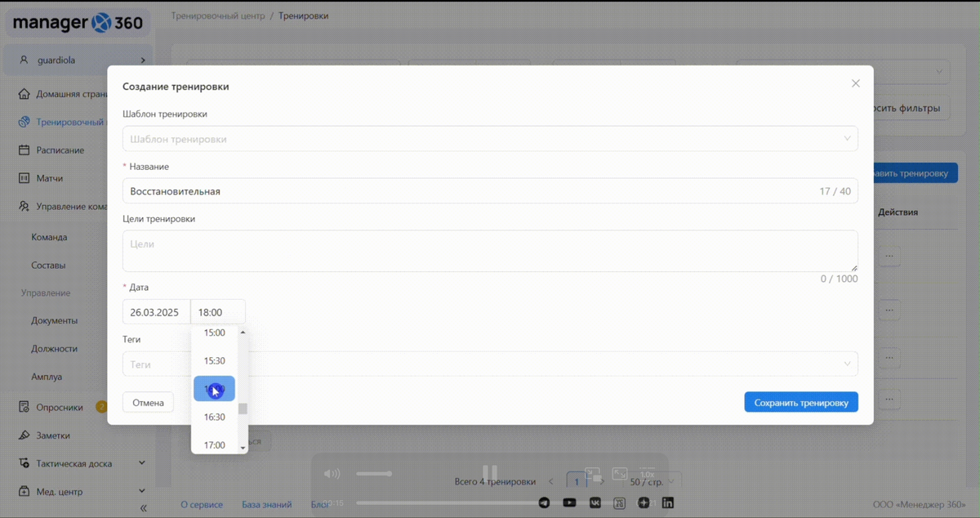Focus the Название field with Восстановительная
The width and height of the screenshot is (980, 518).
pos(490,190)
